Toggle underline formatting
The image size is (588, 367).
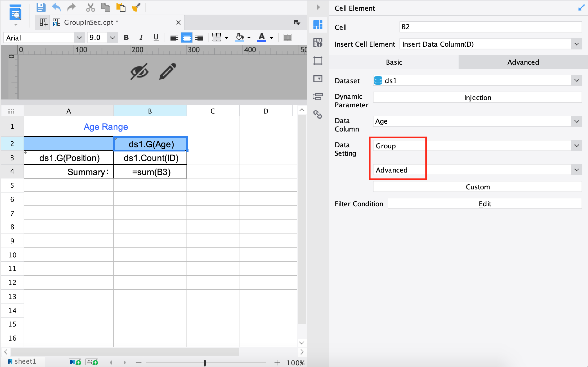coord(156,37)
